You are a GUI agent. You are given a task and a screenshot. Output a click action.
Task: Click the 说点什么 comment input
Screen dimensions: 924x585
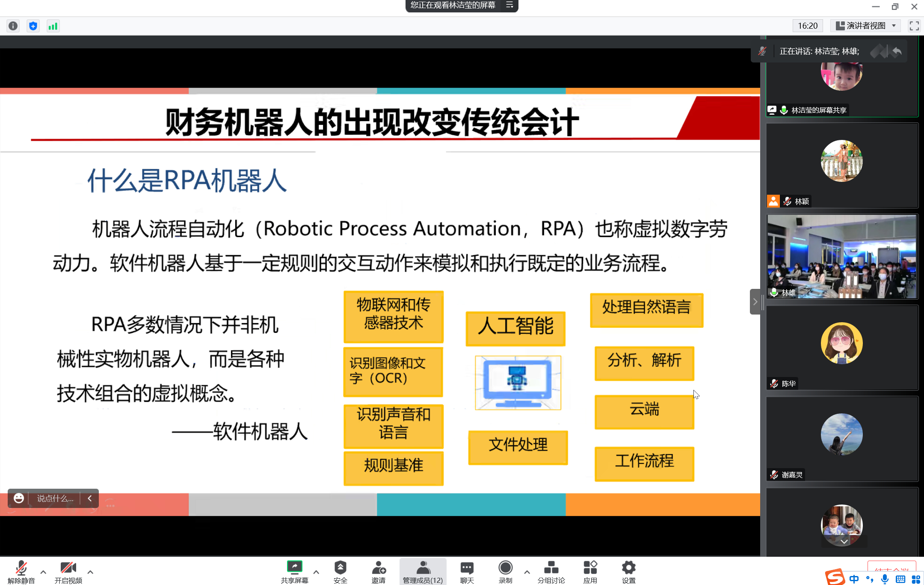pos(55,498)
